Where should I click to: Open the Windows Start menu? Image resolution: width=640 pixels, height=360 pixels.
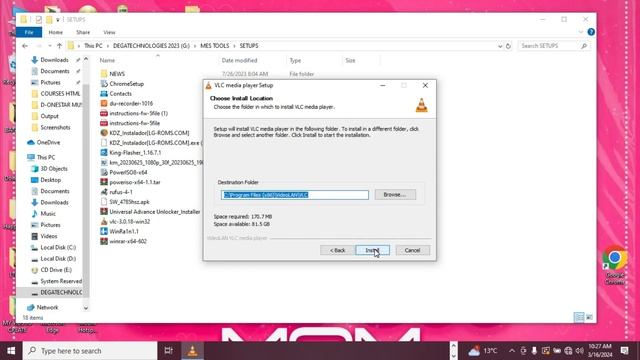tap(11, 351)
